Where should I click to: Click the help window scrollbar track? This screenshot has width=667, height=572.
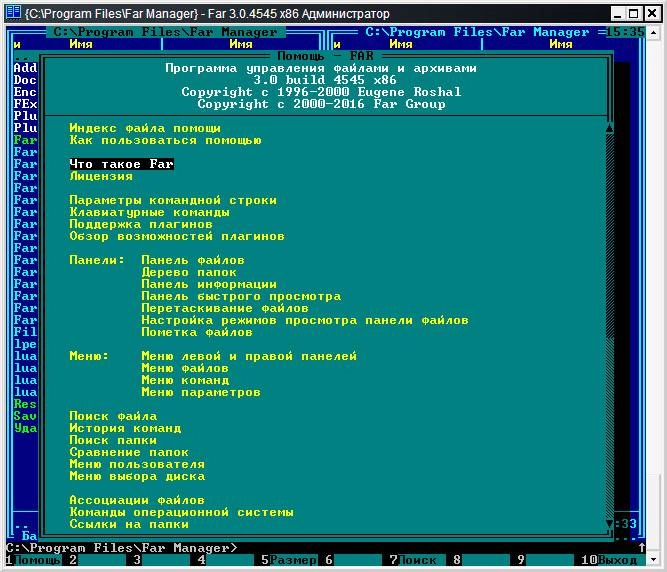[610, 326]
